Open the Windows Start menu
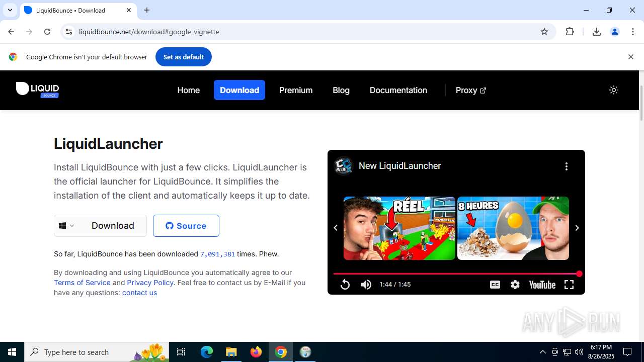 (x=12, y=352)
